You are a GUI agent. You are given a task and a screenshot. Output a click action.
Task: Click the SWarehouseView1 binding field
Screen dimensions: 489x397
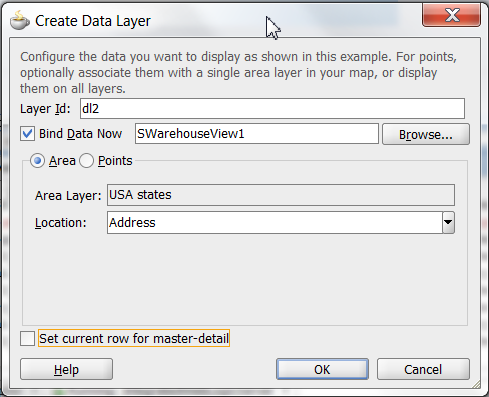point(257,134)
